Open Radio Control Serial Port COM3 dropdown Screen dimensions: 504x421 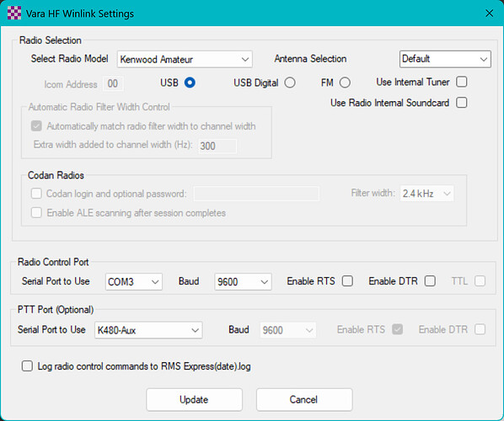[x=134, y=281]
